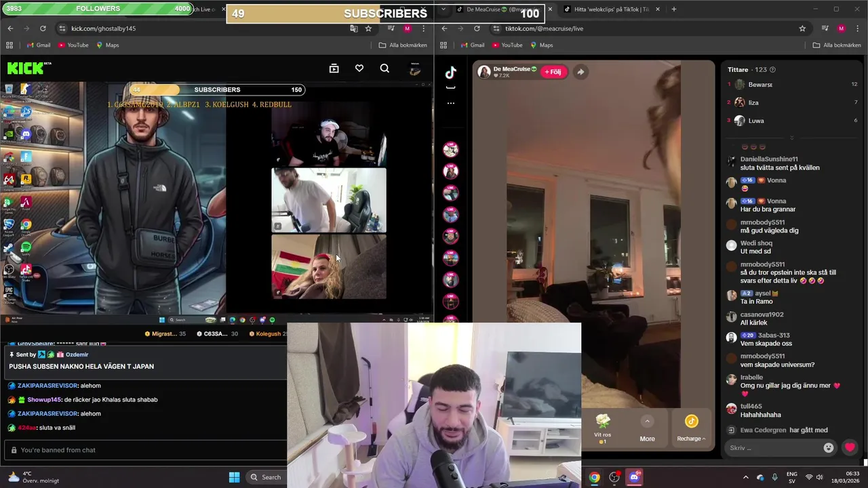Open Maps bookmark in TikTok window

click(x=541, y=45)
